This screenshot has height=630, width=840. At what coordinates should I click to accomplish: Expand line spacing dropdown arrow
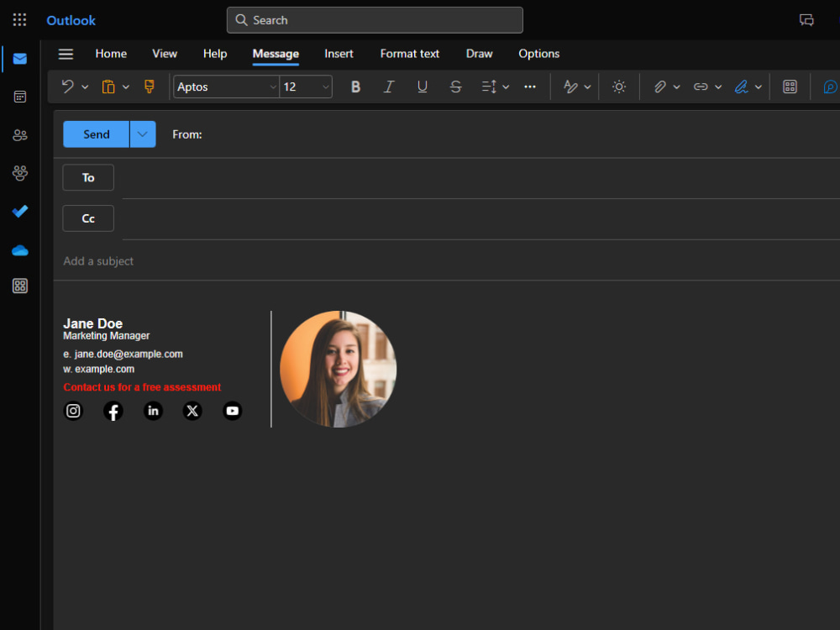[506, 87]
